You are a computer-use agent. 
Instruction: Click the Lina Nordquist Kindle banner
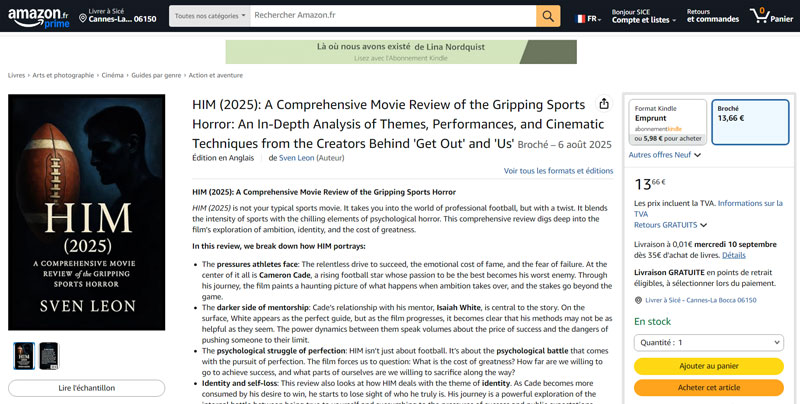pos(401,52)
